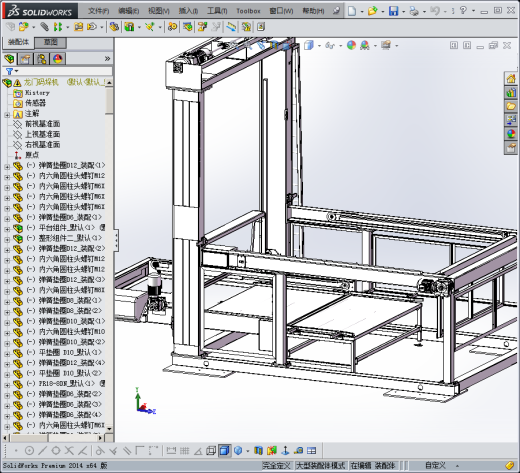Open the ConfigurationManager tab icon

42,59
